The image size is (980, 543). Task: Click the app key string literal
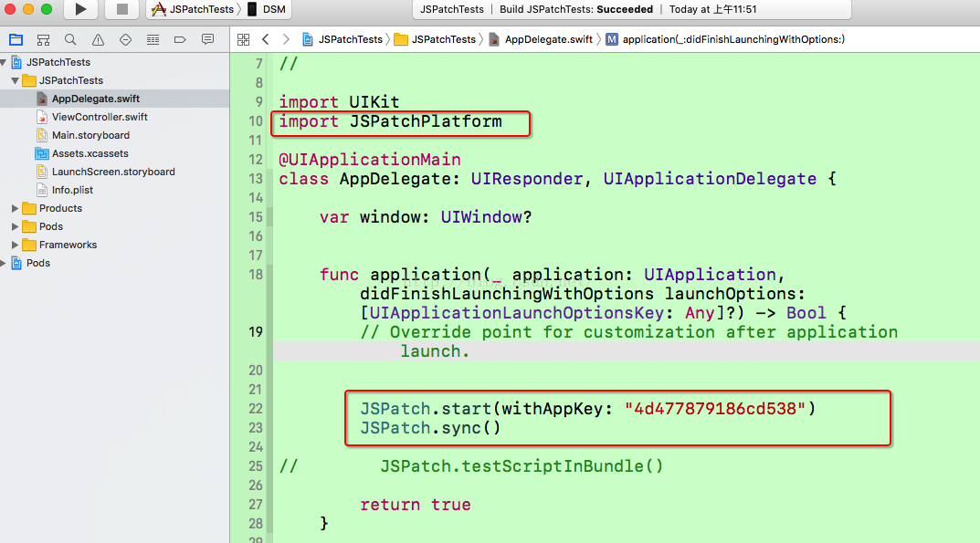tap(715, 409)
